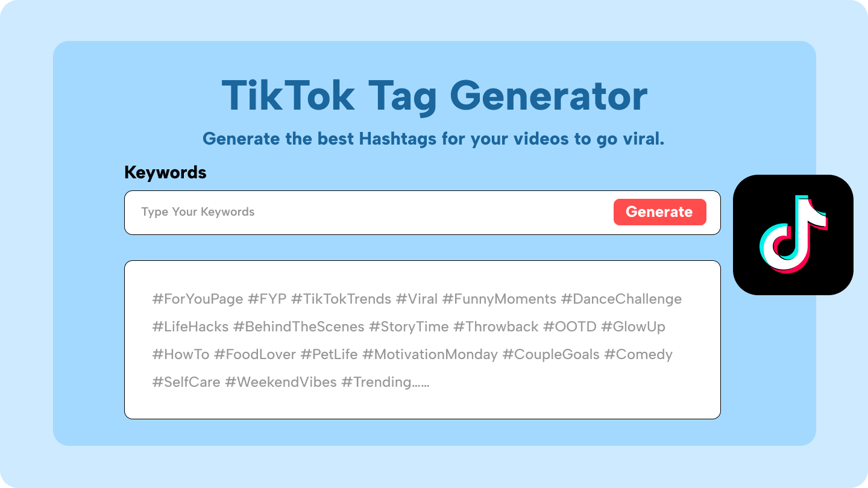This screenshot has height=488, width=868.
Task: Select the #ForYouPage hashtag
Action: pos(198,299)
